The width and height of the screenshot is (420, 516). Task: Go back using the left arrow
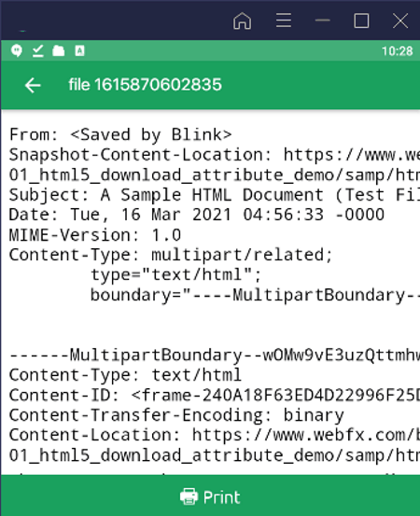(33, 85)
